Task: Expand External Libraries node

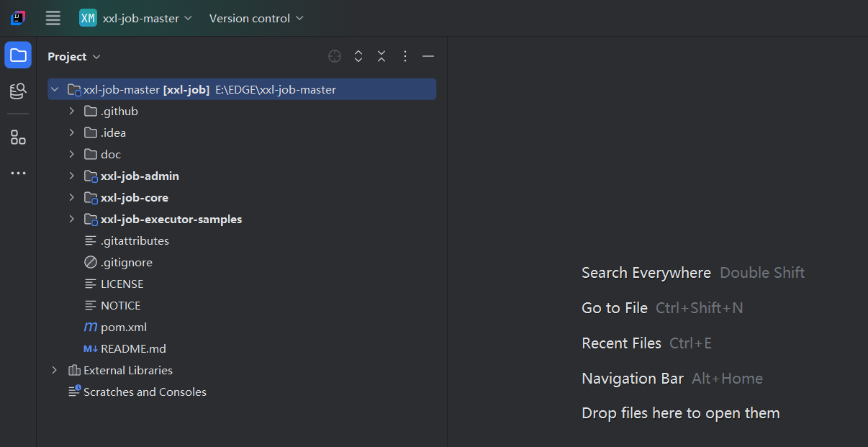Action: (x=55, y=371)
